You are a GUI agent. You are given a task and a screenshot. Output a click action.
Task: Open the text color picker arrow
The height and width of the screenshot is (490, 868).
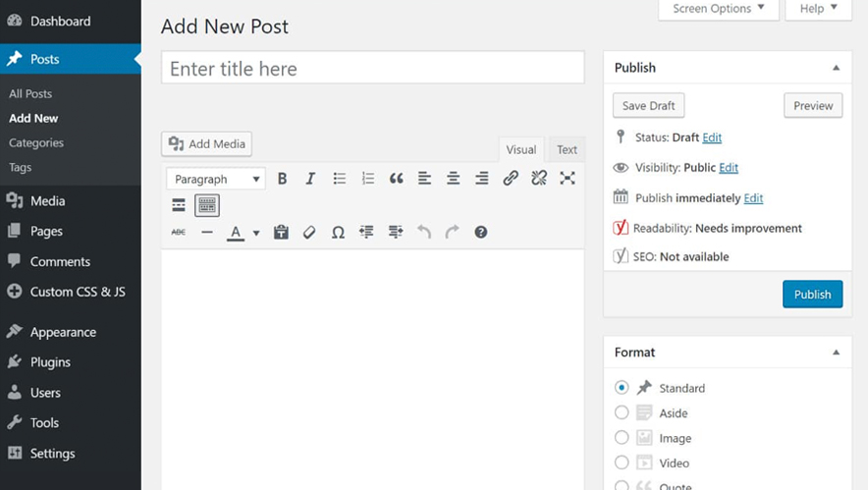pos(256,234)
